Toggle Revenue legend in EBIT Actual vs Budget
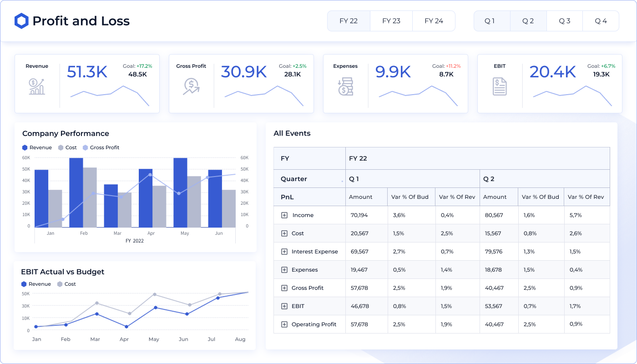Image resolution: width=637 pixels, height=364 pixels. [x=36, y=284]
